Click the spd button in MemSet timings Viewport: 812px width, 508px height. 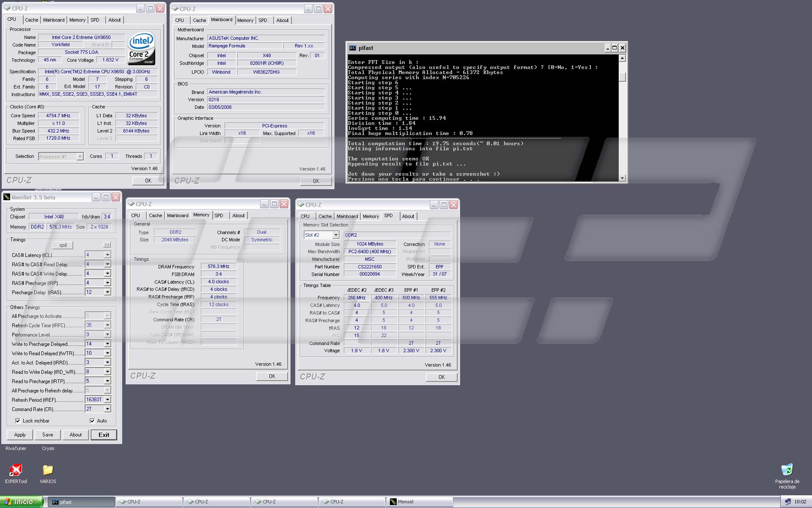[x=63, y=245]
